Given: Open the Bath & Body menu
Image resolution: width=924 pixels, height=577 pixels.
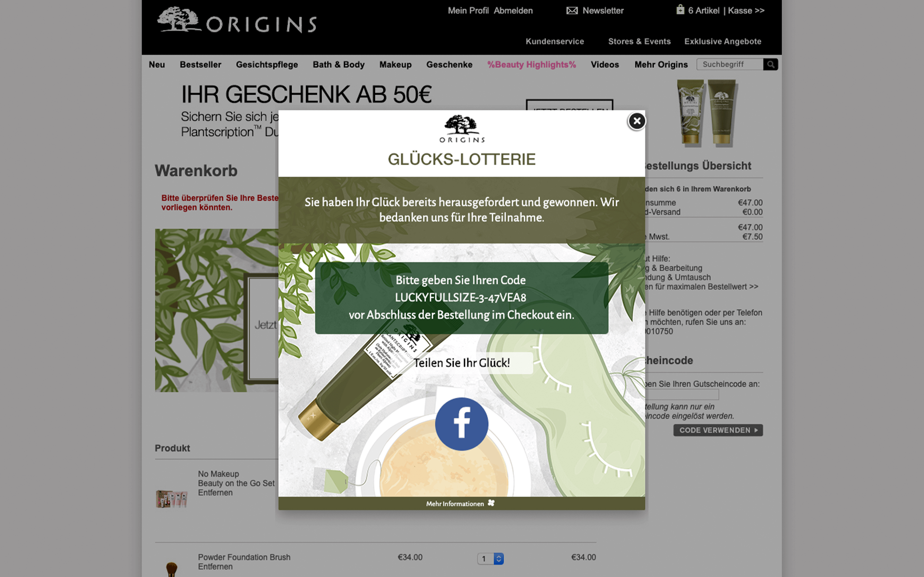Looking at the screenshot, I should coord(338,64).
